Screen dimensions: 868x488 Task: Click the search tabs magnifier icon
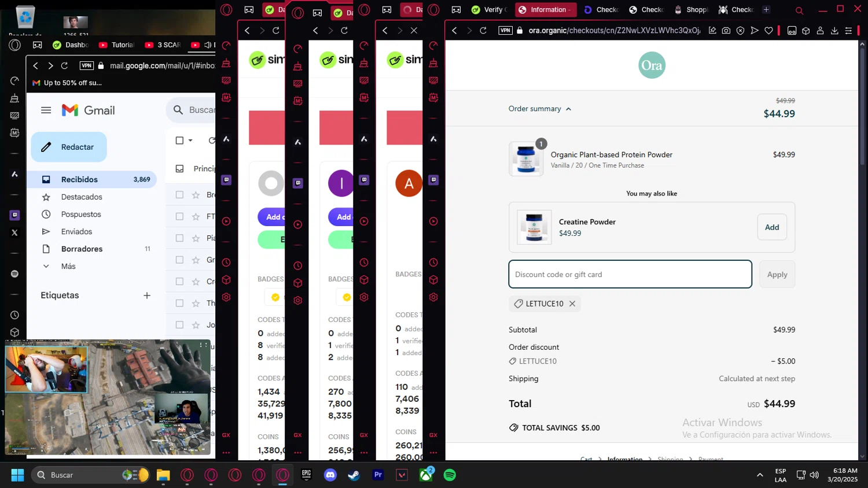(799, 10)
